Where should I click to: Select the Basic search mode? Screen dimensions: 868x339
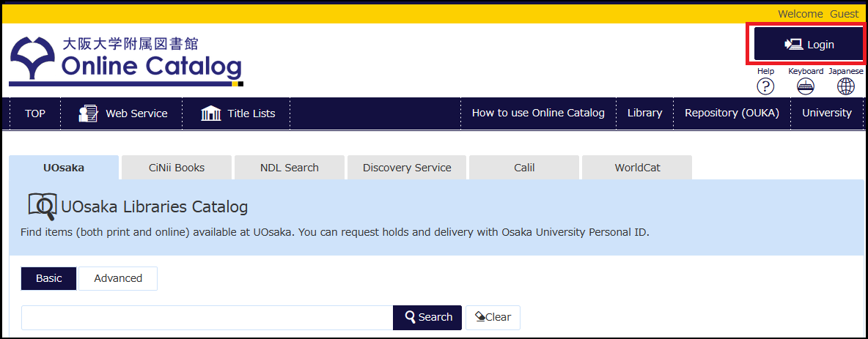(x=49, y=278)
